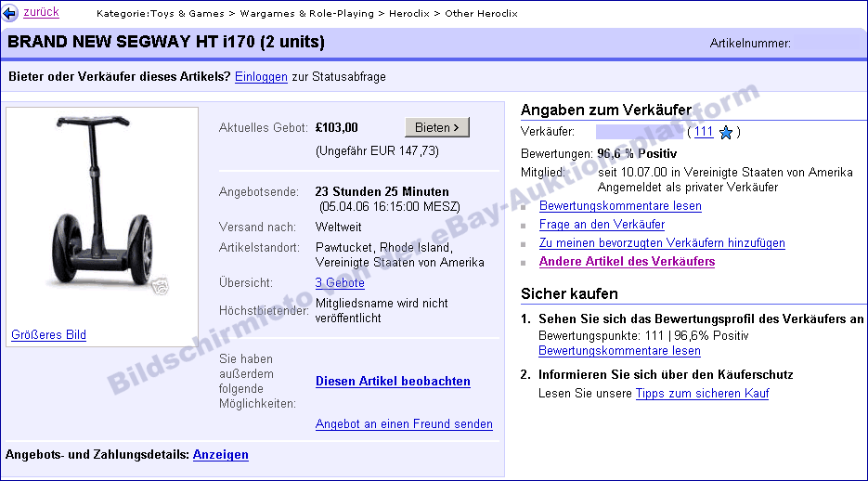The height and width of the screenshot is (481, 868).
Task: Click the zurück link
Action: coord(41,12)
